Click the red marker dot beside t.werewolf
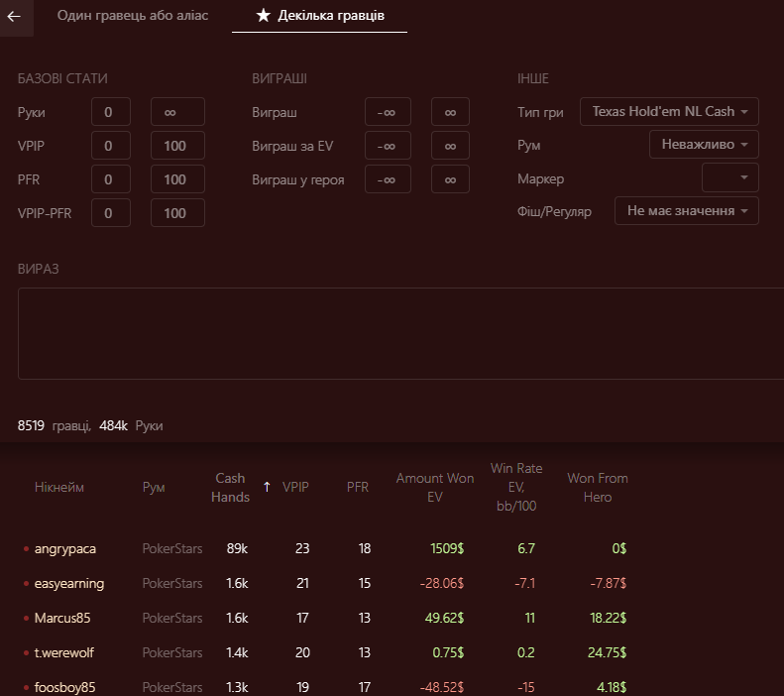Viewport: 784px width, 696px height. click(x=26, y=653)
